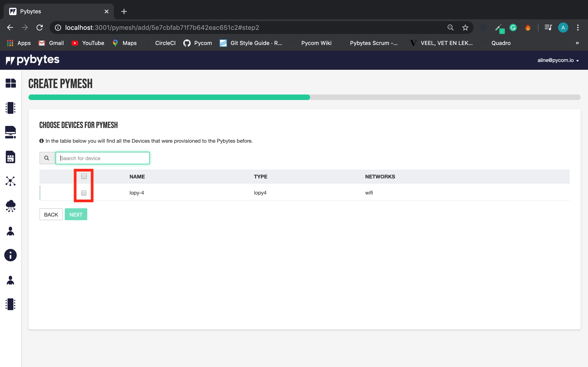Click the search for device input field

[103, 158]
